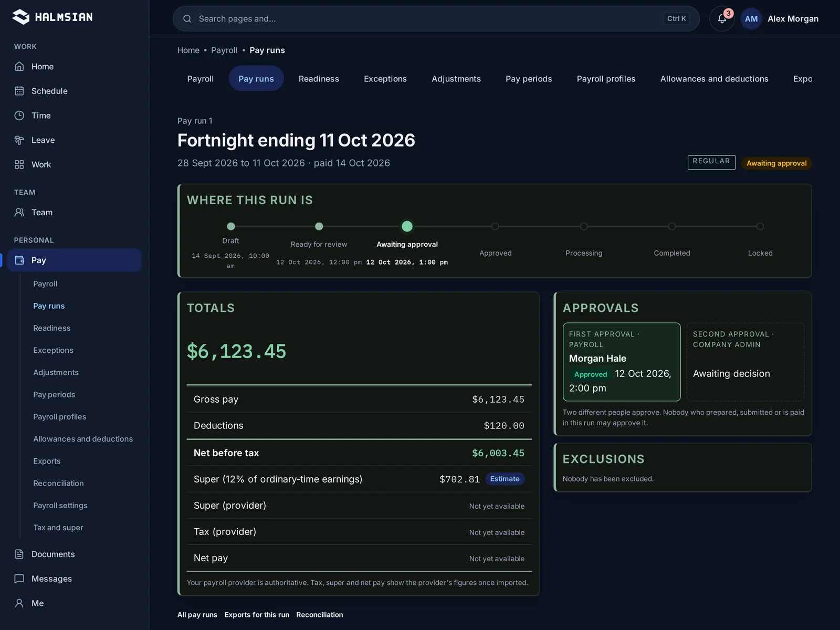Select the First approval Morgan Hale card
This screenshot has height=630, width=840.
(622, 362)
